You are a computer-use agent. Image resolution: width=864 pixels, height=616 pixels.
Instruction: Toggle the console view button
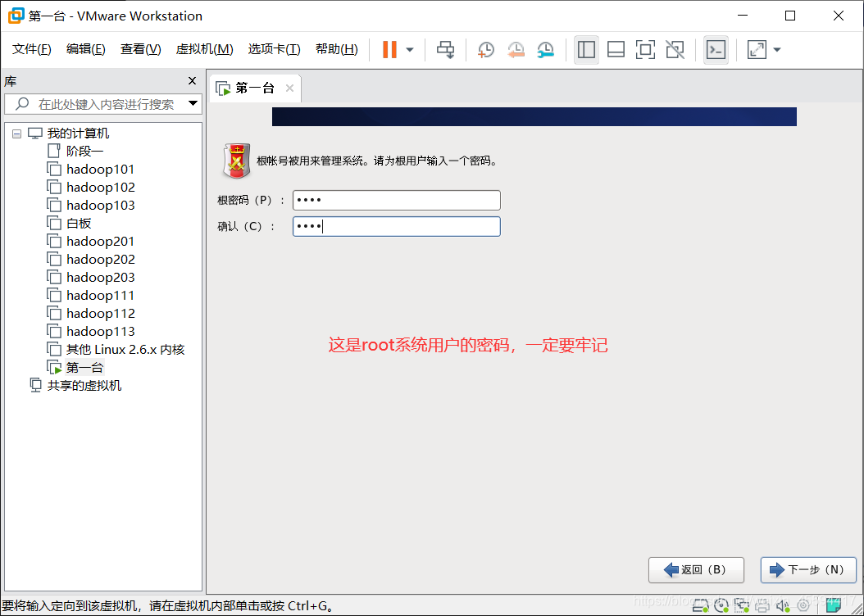(x=716, y=49)
